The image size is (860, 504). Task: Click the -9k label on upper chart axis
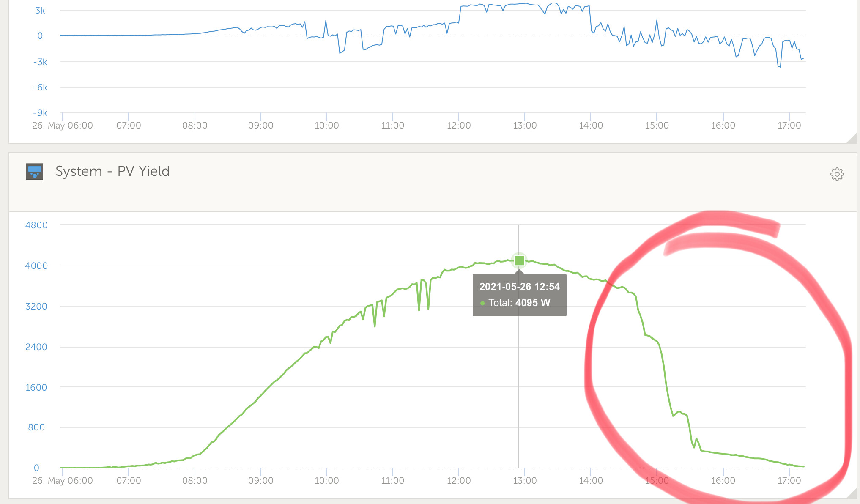(x=40, y=113)
